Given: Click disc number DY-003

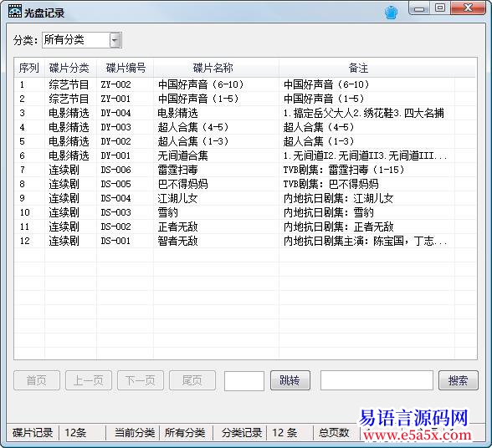Looking at the screenshot, I should [115, 127].
